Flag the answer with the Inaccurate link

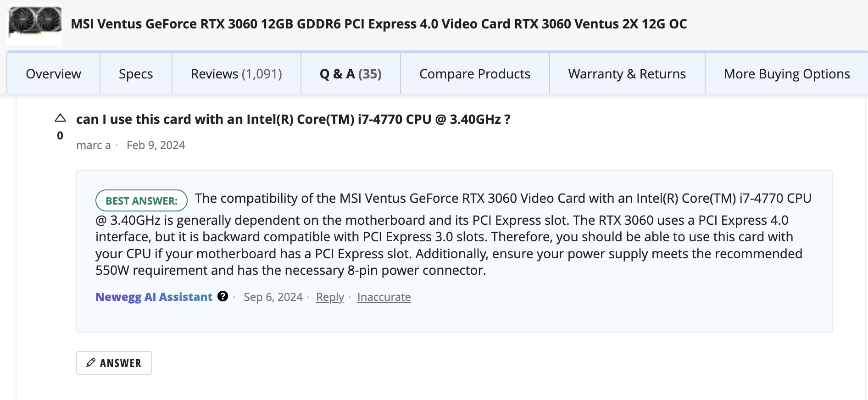[384, 297]
